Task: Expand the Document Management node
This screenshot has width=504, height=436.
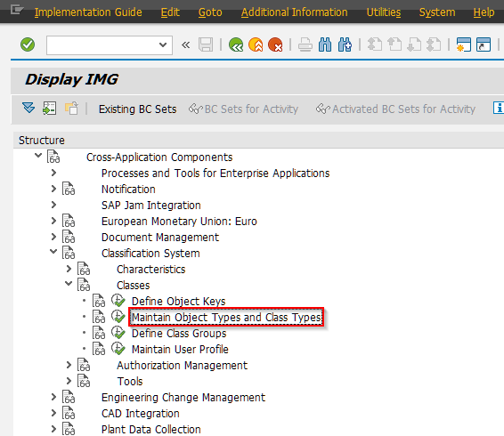Action: (x=53, y=237)
